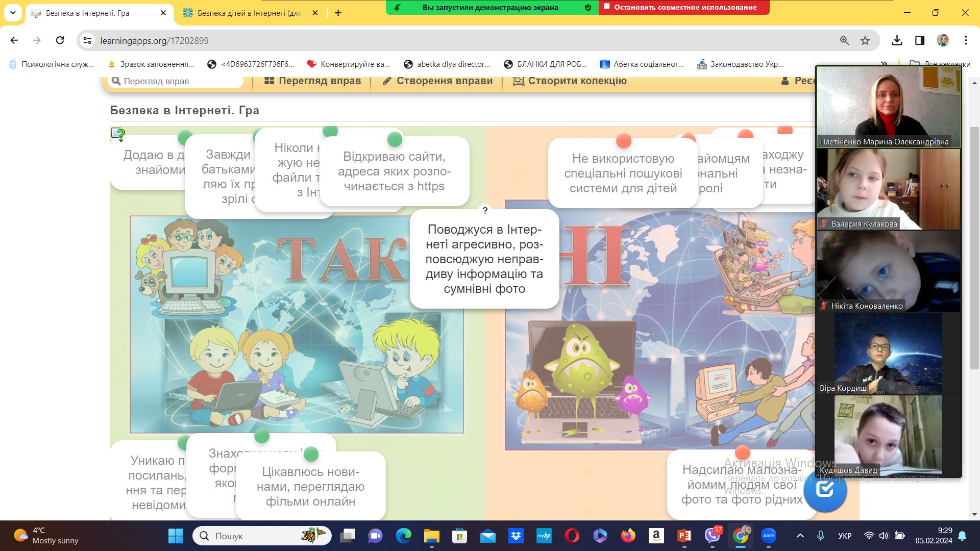Bookmark this page with the star icon
Image resolution: width=980 pixels, height=551 pixels.
(x=865, y=40)
